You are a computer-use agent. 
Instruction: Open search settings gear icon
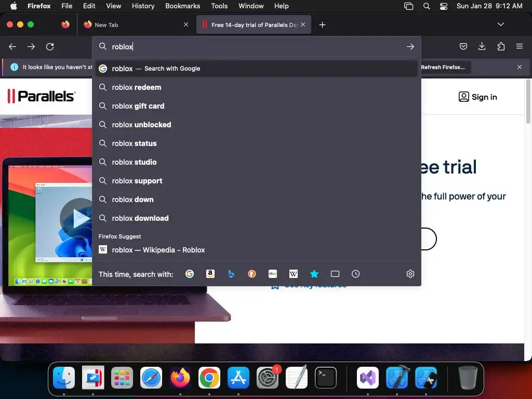[410, 274]
